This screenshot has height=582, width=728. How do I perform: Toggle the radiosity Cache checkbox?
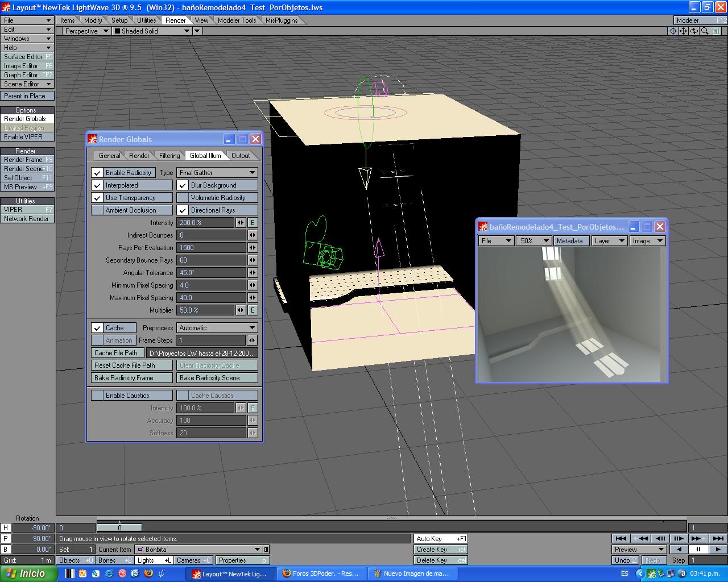[97, 328]
